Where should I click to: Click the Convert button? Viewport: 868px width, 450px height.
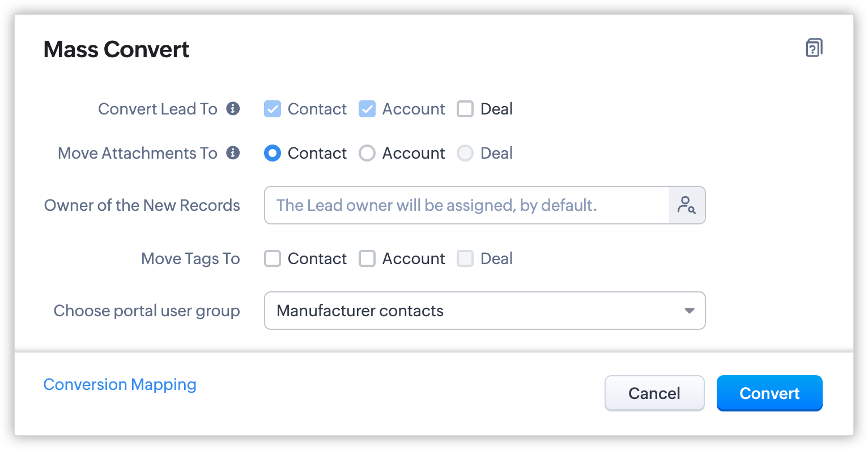click(x=769, y=393)
